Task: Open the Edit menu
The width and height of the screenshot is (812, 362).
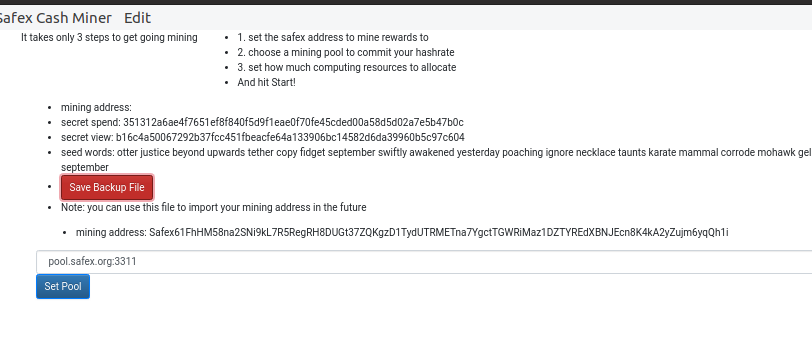Action: [137, 18]
